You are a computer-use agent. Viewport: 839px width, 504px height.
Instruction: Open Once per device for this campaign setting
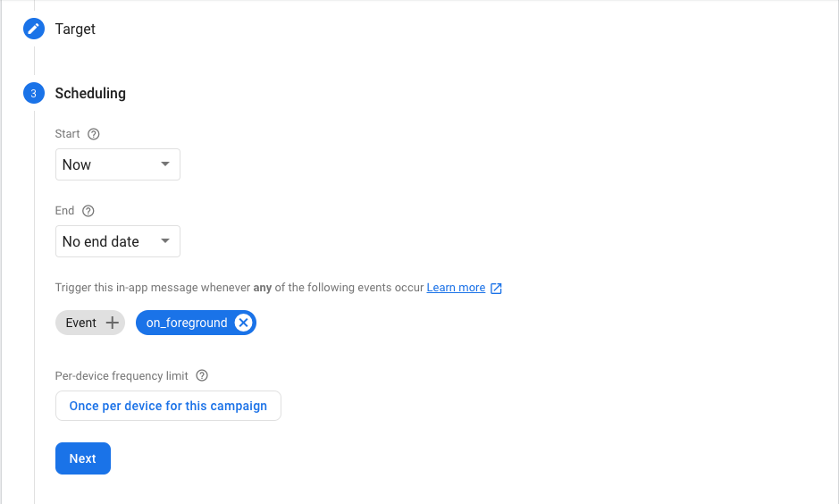pos(168,406)
